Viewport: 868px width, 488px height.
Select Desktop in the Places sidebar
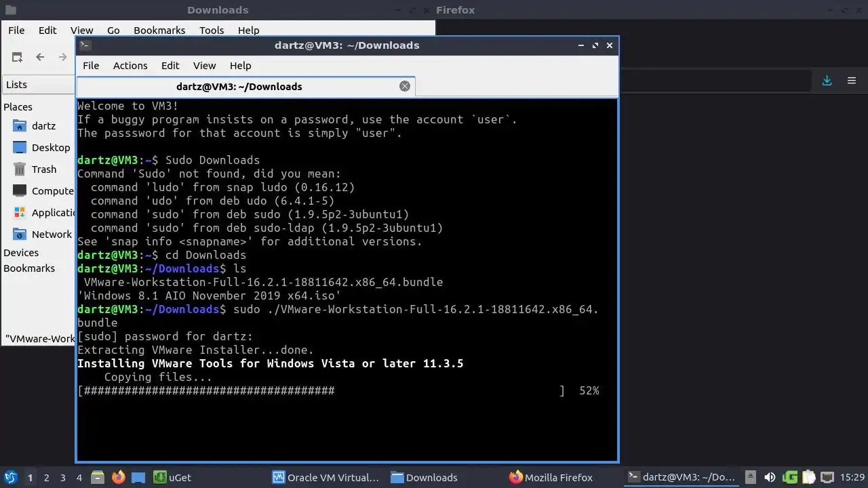click(42, 148)
